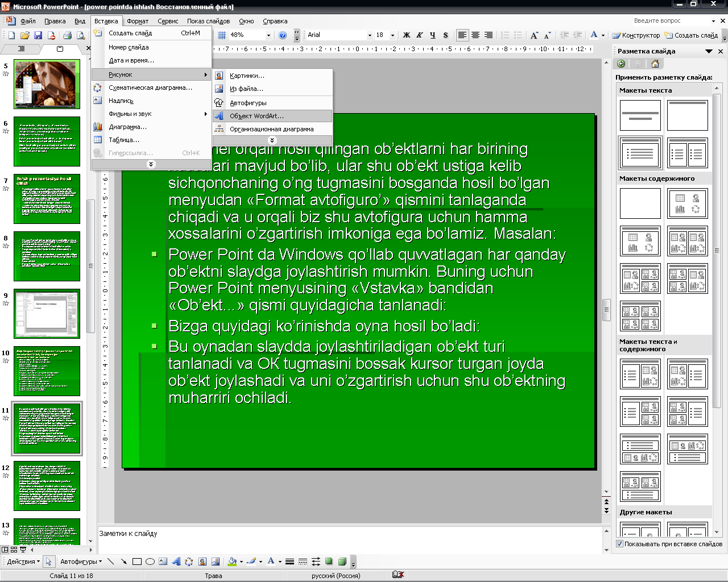Insert Picture icon on drawing toolbar
This screenshot has width=728, height=582.
click(x=216, y=562)
